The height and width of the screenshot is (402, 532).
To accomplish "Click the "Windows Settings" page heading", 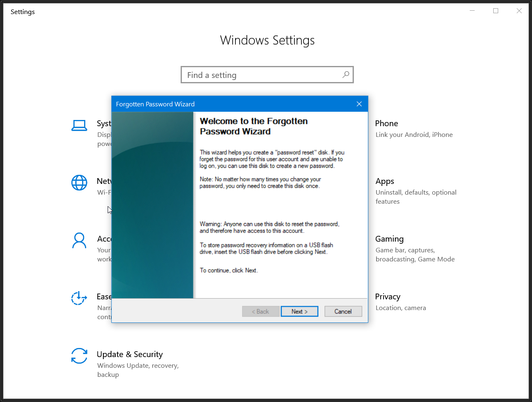I will pyautogui.click(x=267, y=40).
